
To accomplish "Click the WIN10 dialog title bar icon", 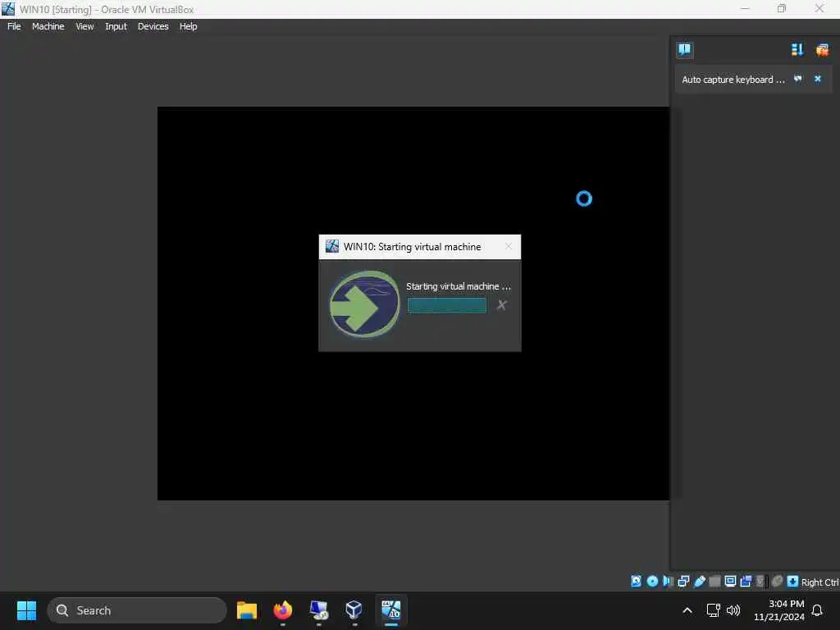I will 332,246.
